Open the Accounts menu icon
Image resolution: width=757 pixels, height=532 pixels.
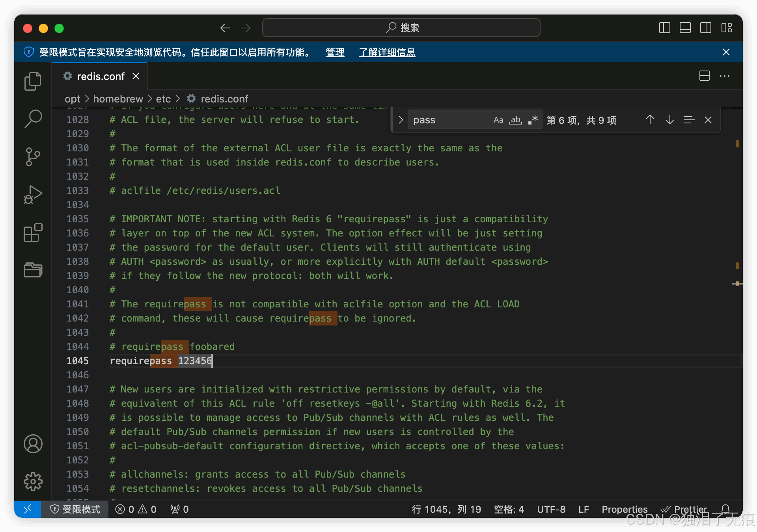[x=33, y=444]
